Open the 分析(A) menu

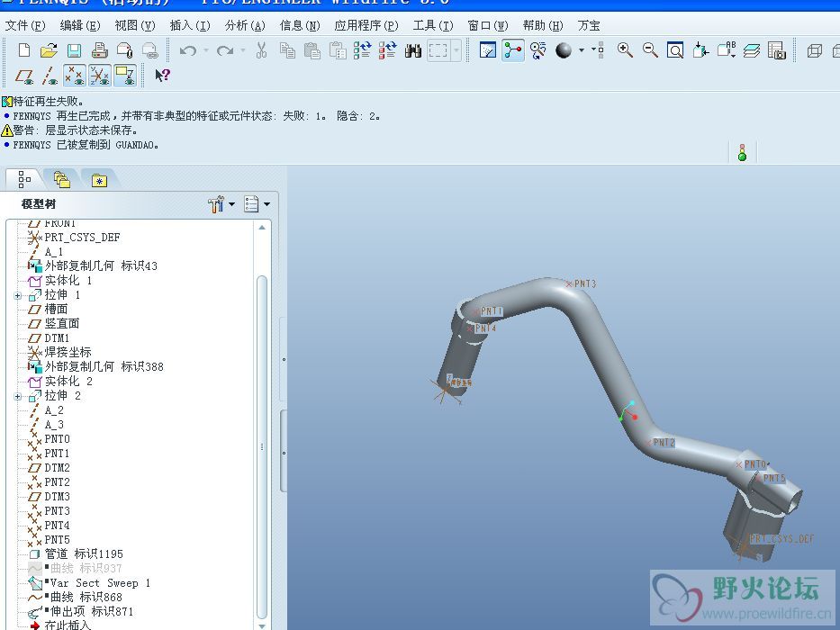246,25
